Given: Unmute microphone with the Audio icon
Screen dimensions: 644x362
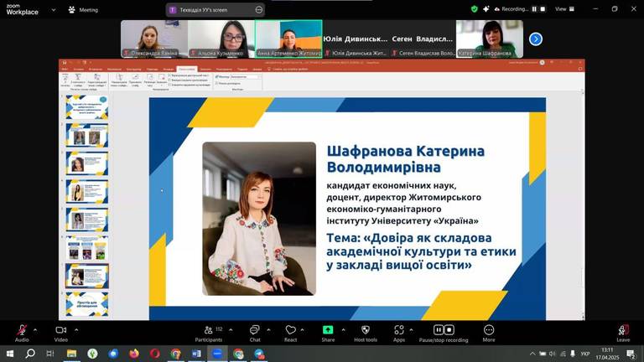Looking at the screenshot, I should pyautogui.click(x=21, y=330).
